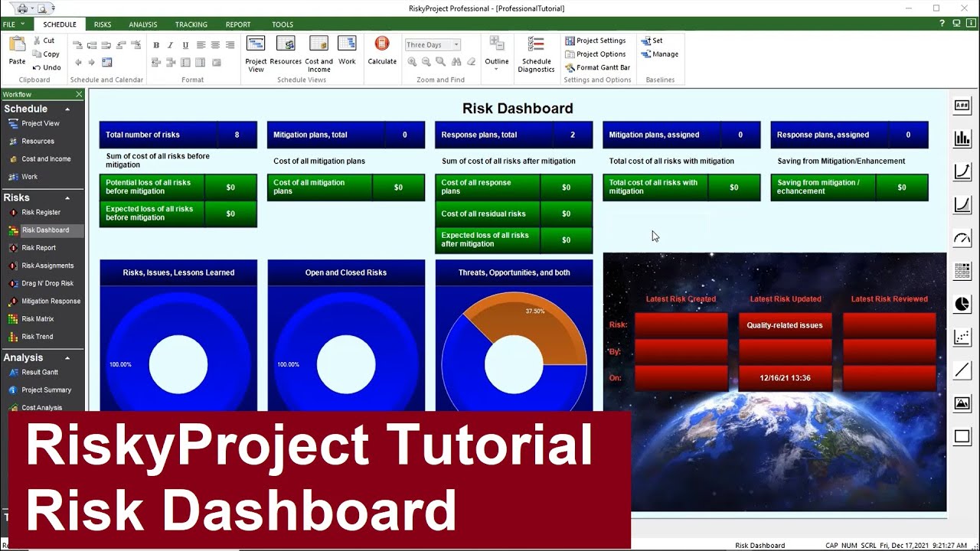Click the print icon in quick access toolbar
Screen dimensions: 980x551
(x=22, y=8)
